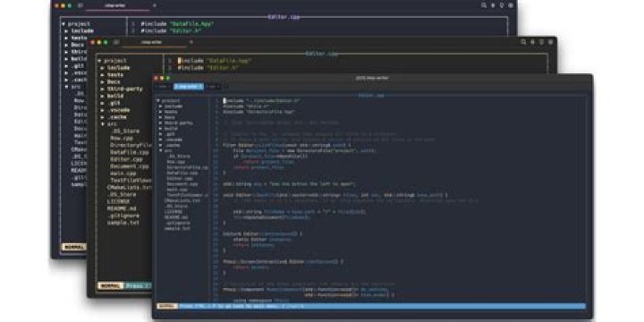This screenshot has width=644, height=322.
Task: Open sample.txt in middle window tree
Action: click(123, 222)
